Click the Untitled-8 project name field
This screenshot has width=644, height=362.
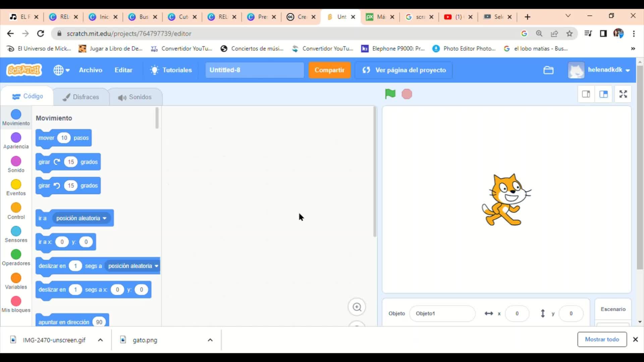point(254,70)
